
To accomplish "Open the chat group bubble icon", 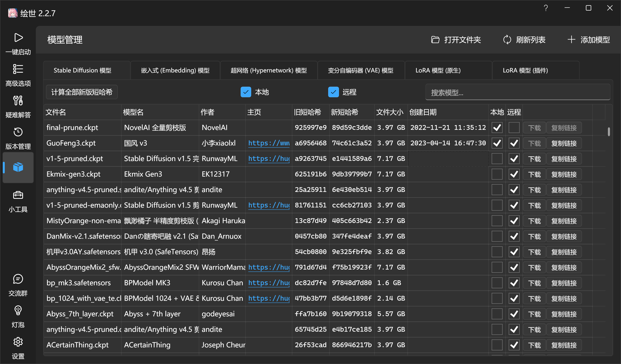I will pyautogui.click(x=18, y=279).
